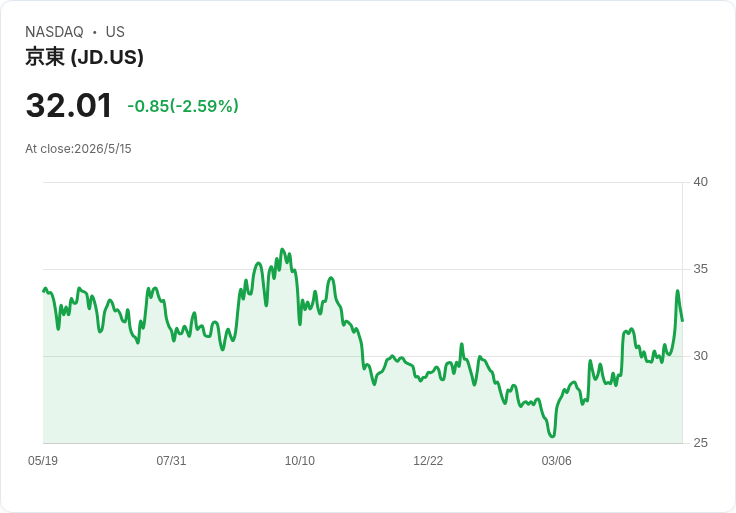Click the 03/06 date axis label
Screen dimensions: 736x513
(556, 460)
